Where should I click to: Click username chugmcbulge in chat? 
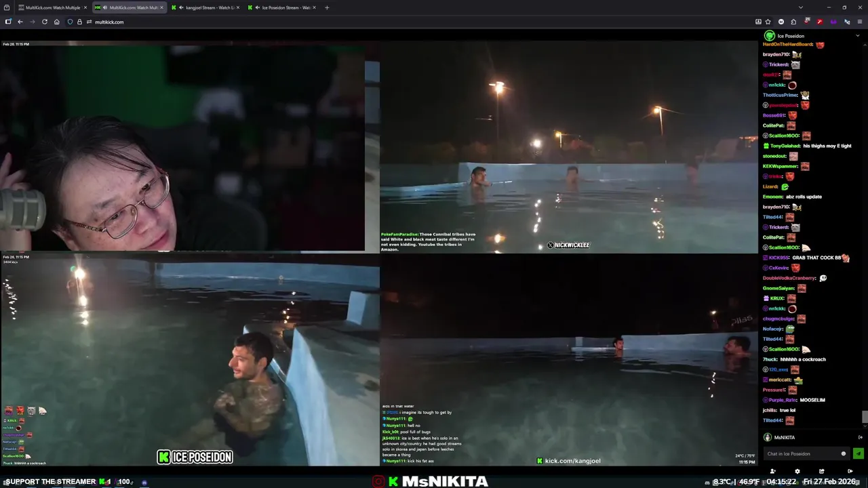pos(778,319)
